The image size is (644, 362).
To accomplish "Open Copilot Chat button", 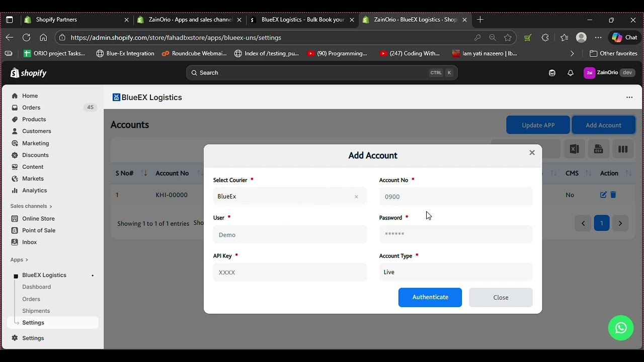I will [624, 37].
